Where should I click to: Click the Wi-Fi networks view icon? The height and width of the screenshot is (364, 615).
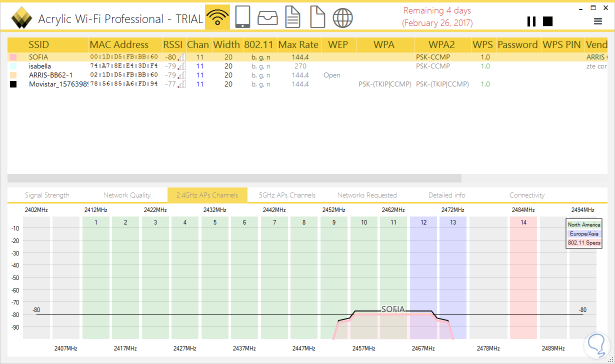click(217, 18)
